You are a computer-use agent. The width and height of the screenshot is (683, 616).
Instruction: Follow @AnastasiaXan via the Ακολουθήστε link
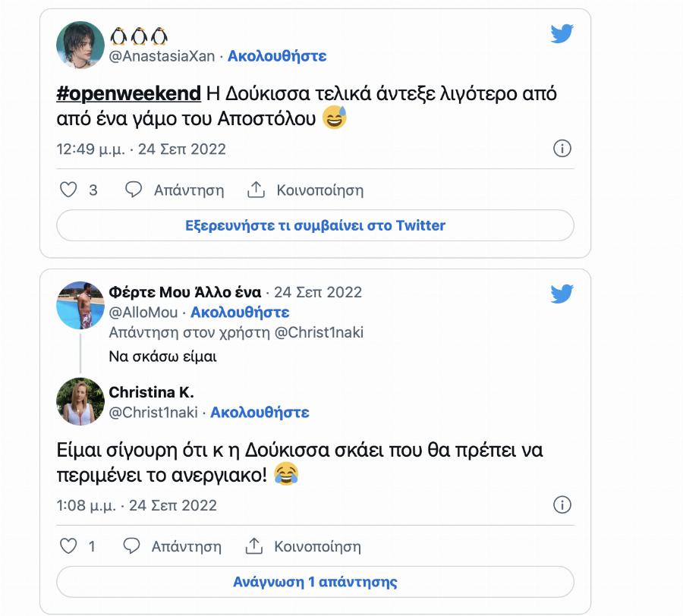pyautogui.click(x=278, y=55)
